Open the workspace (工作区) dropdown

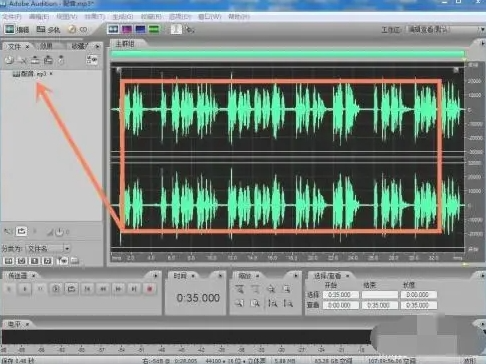coord(446,29)
